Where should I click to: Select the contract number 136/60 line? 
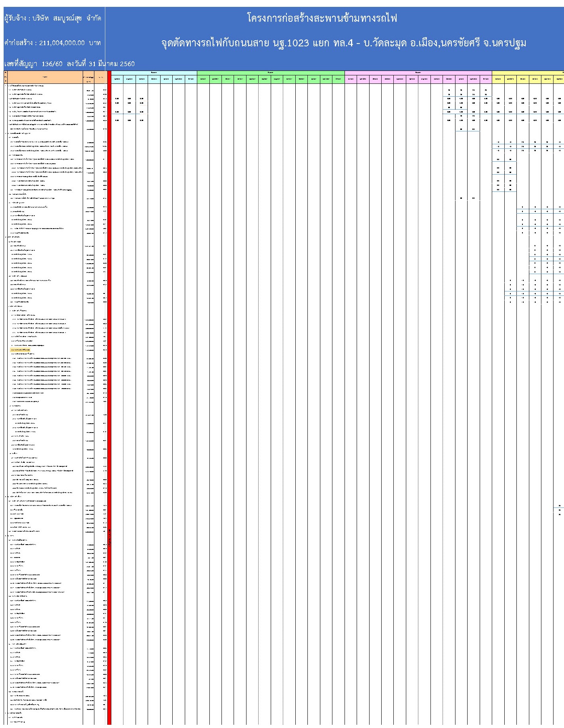[x=69, y=64]
